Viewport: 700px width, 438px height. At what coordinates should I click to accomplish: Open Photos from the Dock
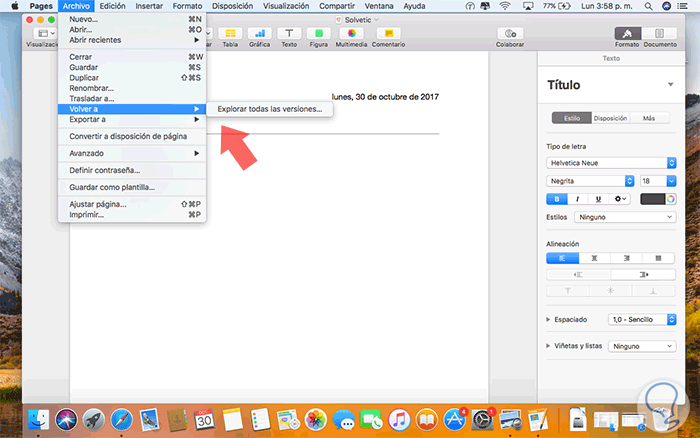(316, 420)
